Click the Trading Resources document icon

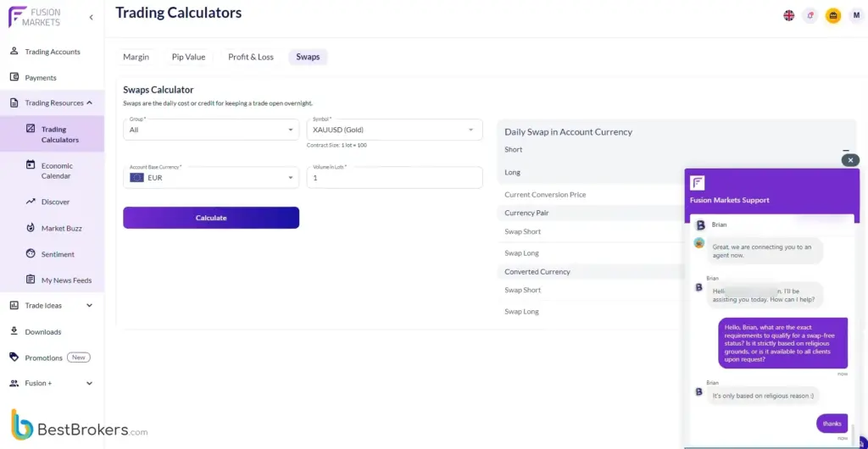[x=14, y=103]
